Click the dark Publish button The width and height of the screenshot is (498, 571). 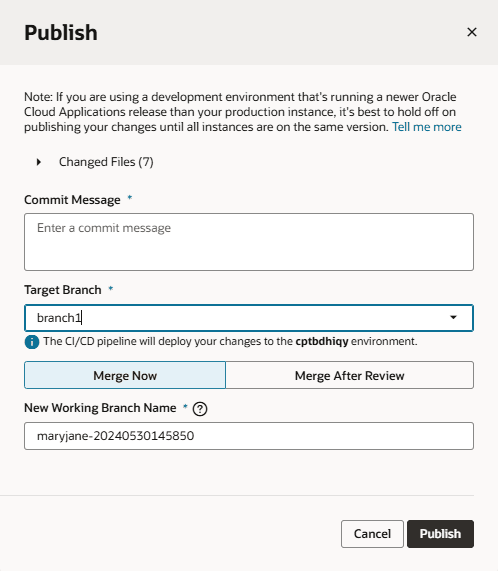point(440,534)
